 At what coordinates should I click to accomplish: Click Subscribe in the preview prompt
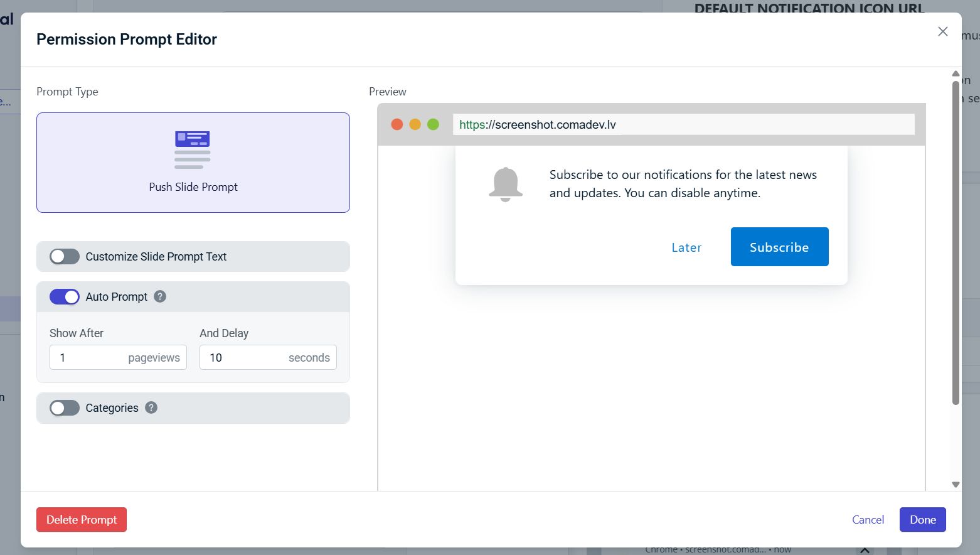tap(779, 247)
